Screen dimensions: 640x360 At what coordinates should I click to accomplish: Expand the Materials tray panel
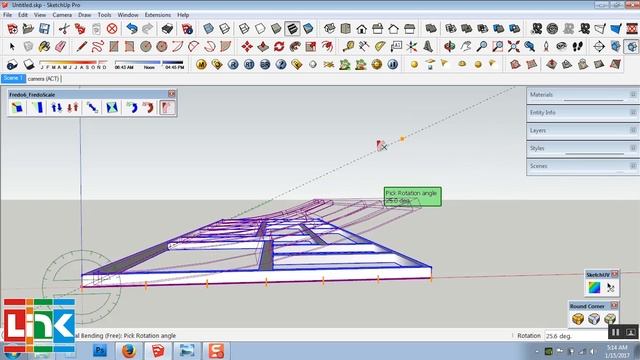583,94
